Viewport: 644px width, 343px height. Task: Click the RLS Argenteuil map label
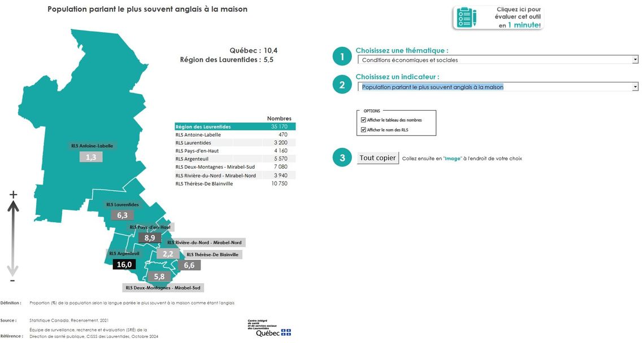pos(124,253)
